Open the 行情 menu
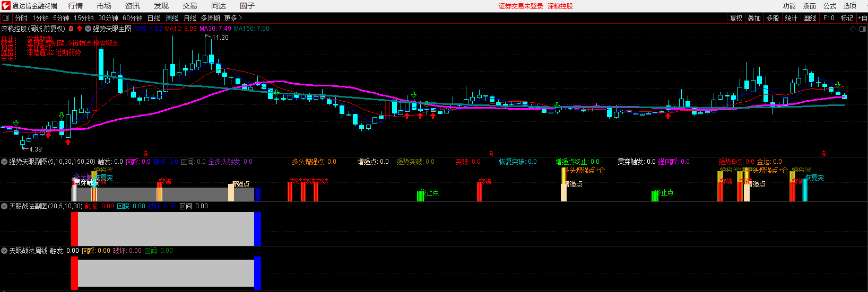 75,6
